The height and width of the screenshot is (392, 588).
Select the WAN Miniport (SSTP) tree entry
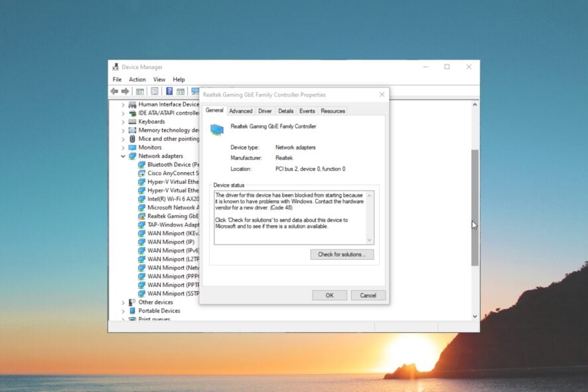point(169,294)
